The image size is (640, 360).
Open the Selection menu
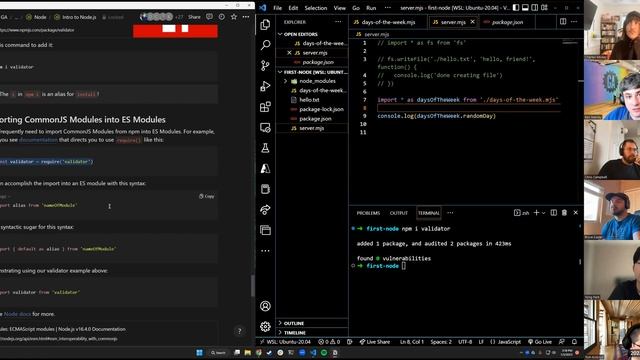(316, 8)
